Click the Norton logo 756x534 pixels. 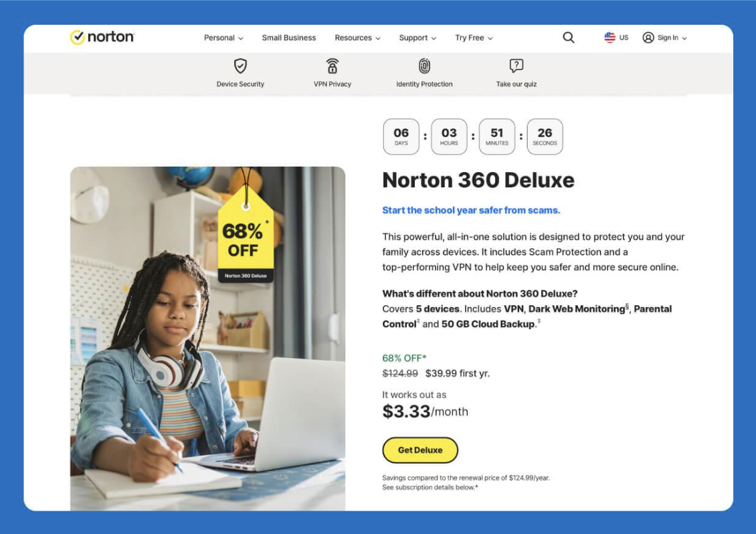[x=102, y=37]
